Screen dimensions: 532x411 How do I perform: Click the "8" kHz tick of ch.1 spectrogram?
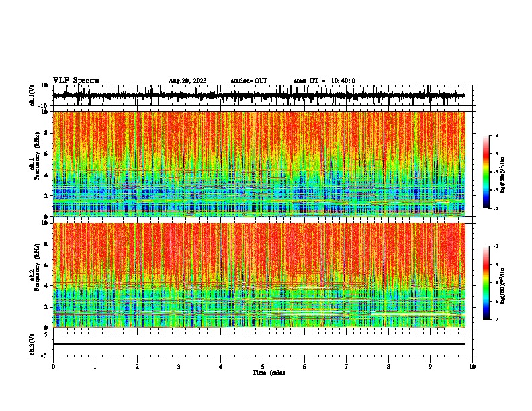pos(46,133)
